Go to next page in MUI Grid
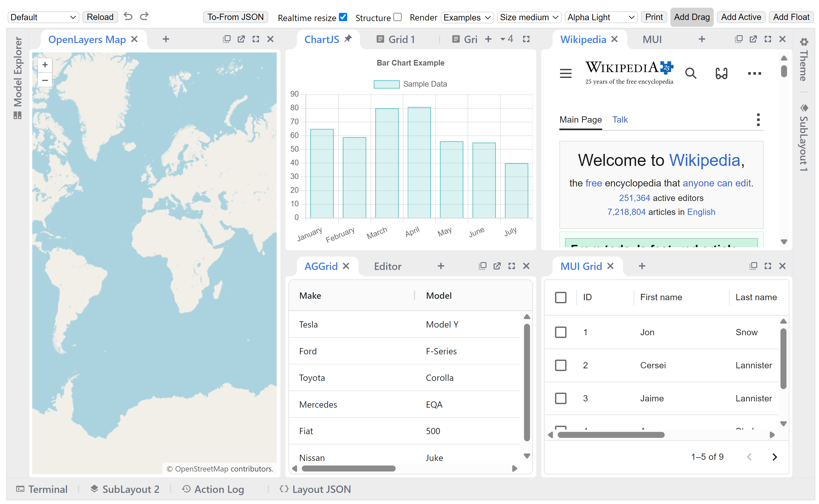Viewport: 819px width, 504px height. point(775,457)
